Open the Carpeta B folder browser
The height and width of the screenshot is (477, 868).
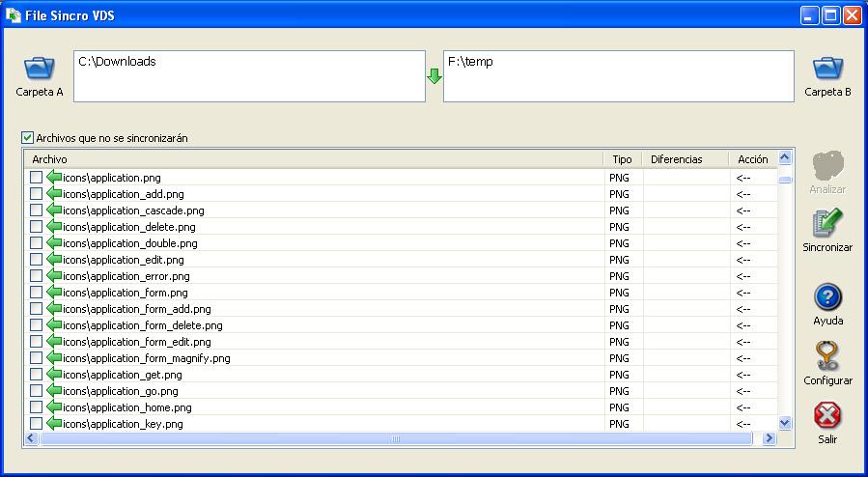click(x=827, y=70)
